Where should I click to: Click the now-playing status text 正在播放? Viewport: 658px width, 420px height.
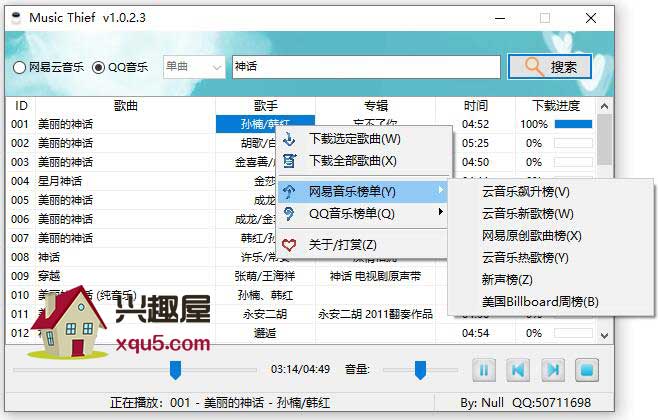(220, 403)
